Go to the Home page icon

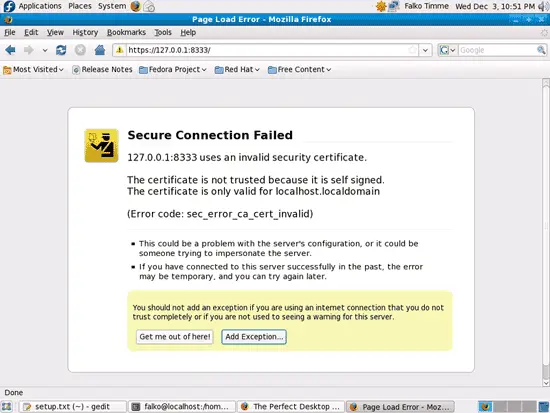tap(100, 50)
